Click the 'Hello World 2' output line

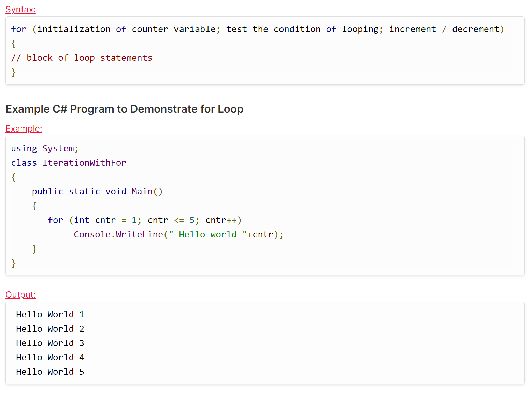pos(50,329)
